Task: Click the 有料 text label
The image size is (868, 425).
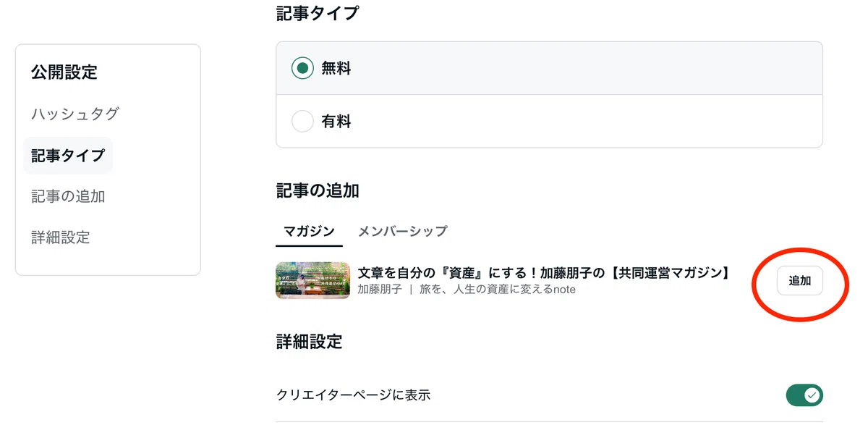Action: click(x=336, y=122)
